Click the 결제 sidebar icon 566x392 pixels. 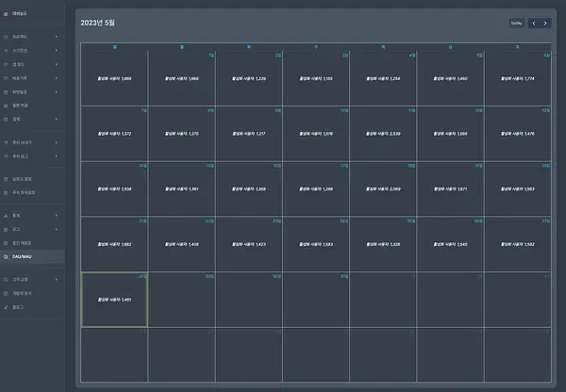tap(6, 120)
